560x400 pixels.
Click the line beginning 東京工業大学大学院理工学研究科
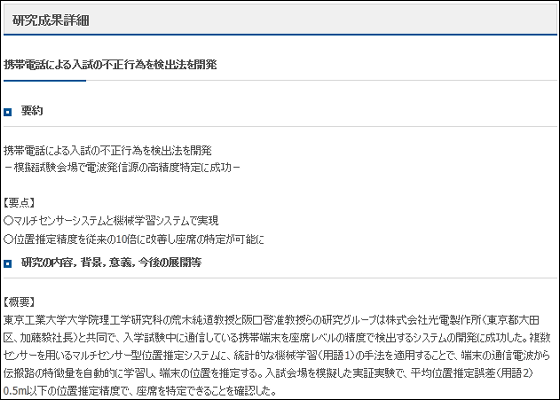[271, 320]
